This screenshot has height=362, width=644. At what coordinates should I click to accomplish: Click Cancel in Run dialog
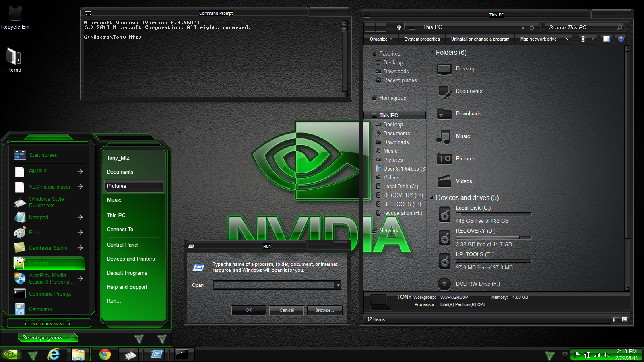[287, 310]
